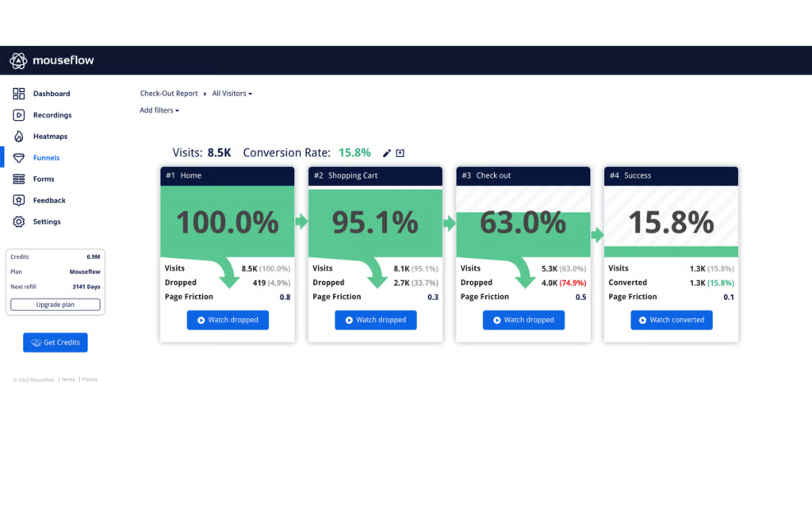Image resolution: width=812 pixels, height=508 pixels.
Task: Click the 8.5K total Visits value
Action: click(219, 153)
